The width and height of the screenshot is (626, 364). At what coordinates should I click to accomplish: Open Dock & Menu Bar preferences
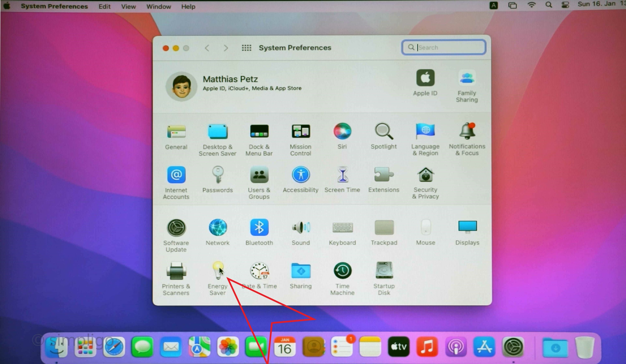click(259, 131)
